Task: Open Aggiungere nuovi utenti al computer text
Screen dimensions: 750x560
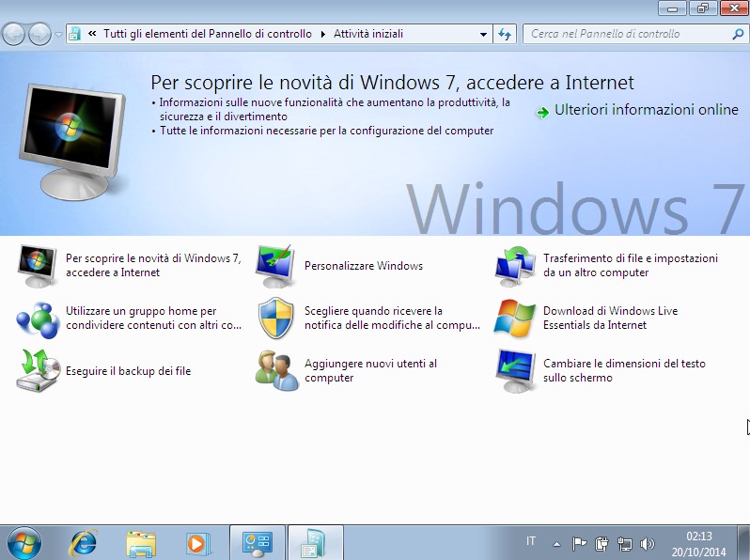Action: click(370, 370)
